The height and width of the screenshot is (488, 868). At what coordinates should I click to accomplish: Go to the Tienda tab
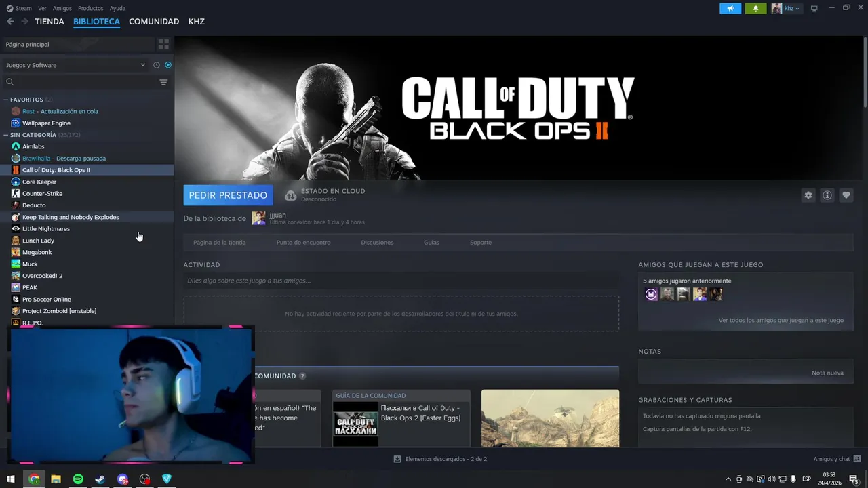pos(50,22)
